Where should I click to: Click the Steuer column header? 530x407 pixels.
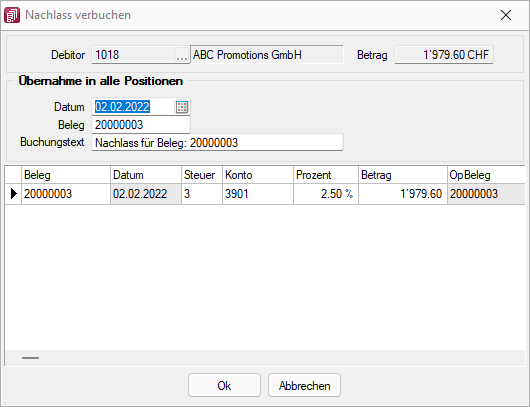coord(202,175)
